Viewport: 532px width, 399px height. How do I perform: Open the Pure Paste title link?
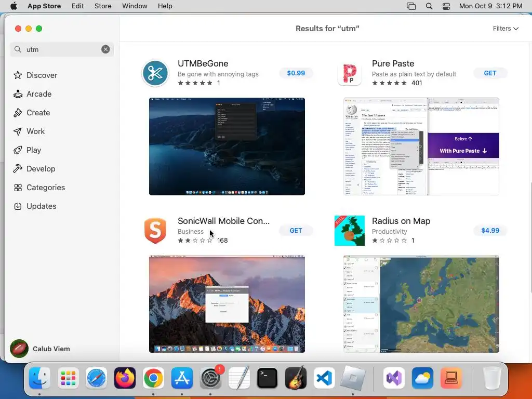tap(393, 63)
